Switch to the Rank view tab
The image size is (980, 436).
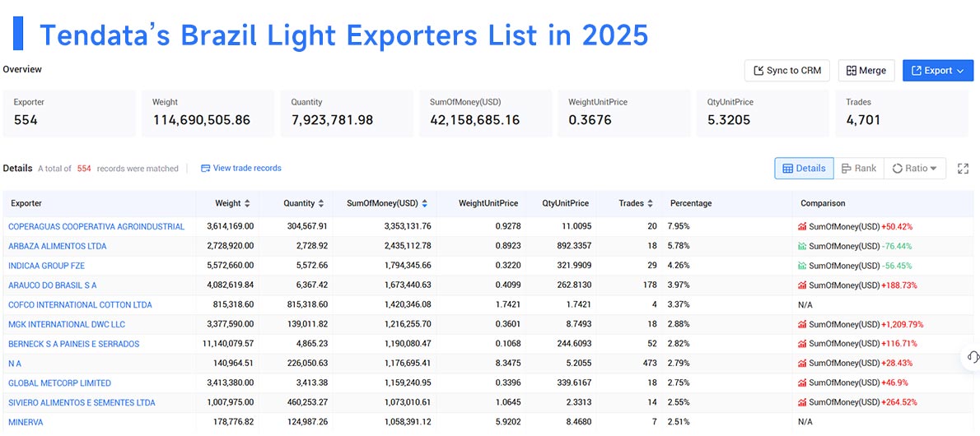coord(859,168)
